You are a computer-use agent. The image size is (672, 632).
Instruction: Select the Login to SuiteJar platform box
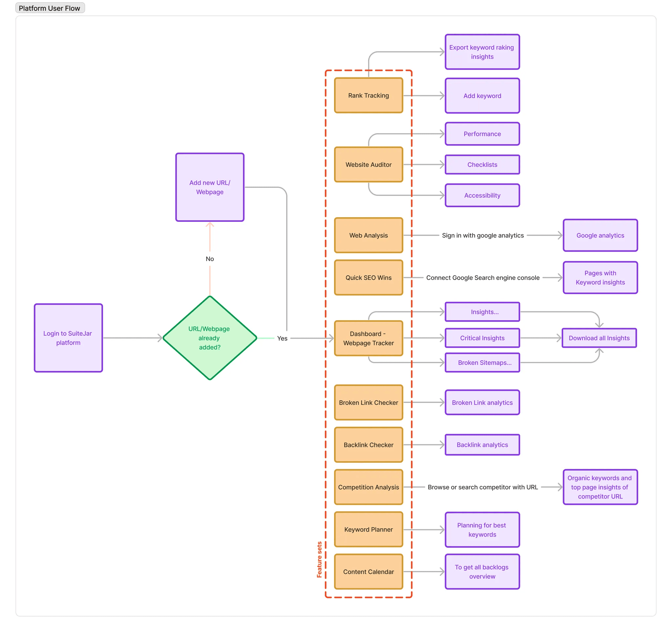coord(68,338)
